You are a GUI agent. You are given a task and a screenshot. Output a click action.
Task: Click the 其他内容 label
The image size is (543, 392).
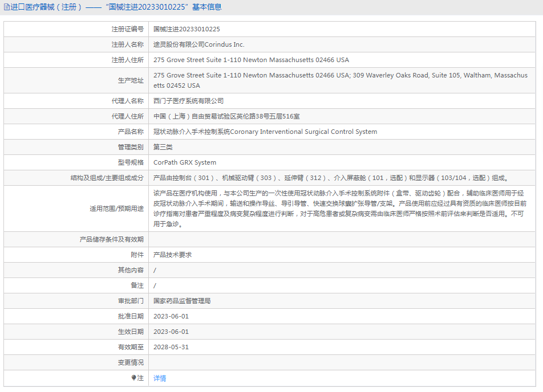pos(131,270)
